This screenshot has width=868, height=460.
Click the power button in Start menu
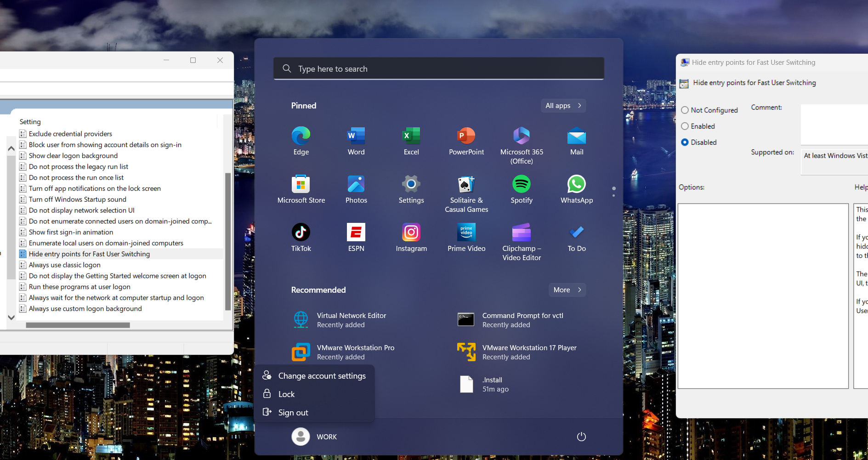[581, 437]
